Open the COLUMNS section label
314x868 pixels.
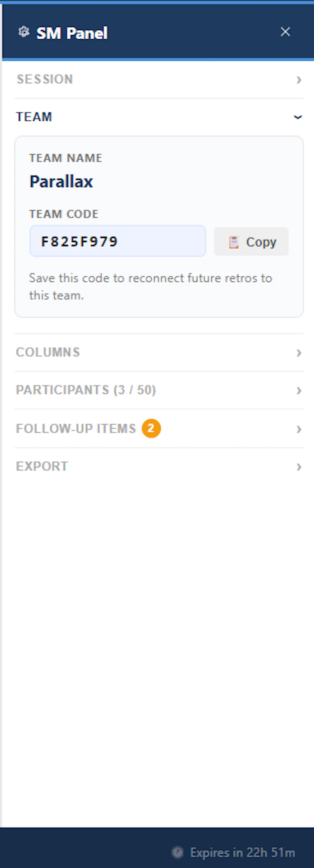pos(48,352)
